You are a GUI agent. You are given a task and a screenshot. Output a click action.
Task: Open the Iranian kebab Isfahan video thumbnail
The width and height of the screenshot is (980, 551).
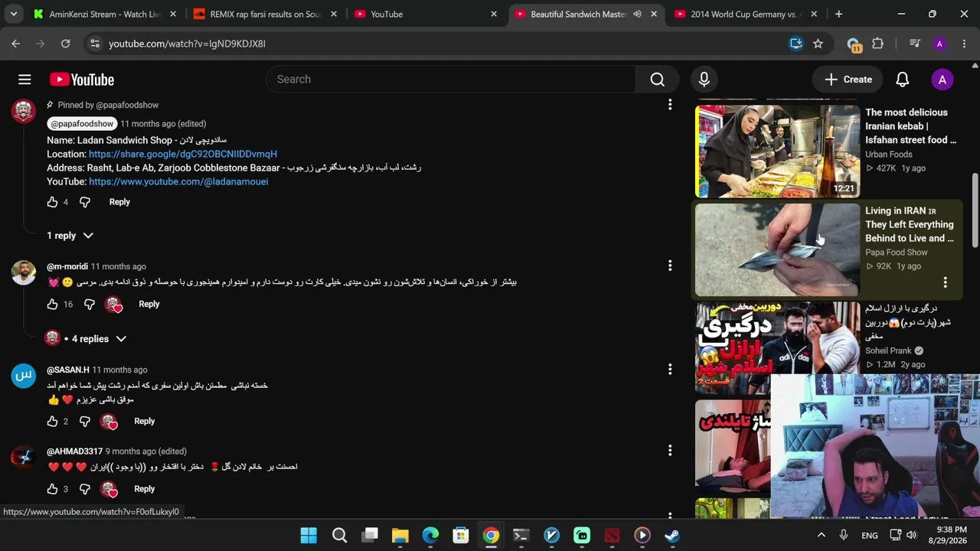(778, 152)
